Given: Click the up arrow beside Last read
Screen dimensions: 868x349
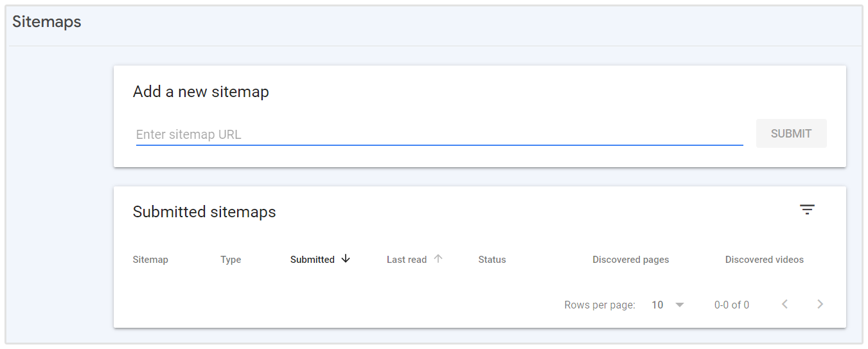Looking at the screenshot, I should (x=438, y=259).
